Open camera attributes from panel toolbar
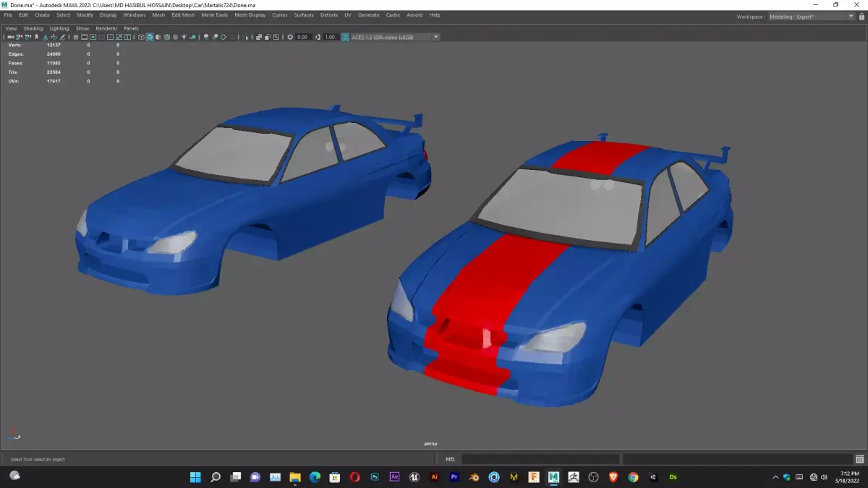 (x=27, y=37)
